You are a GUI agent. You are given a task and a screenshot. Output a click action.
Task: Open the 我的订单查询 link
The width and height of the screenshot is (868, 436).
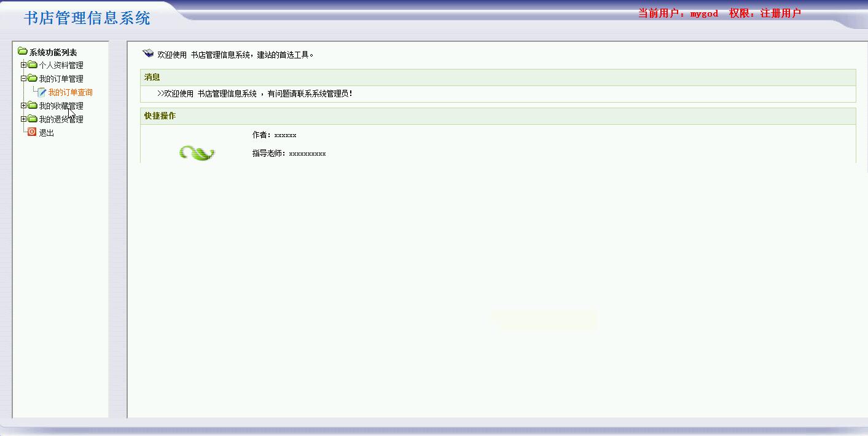tap(71, 92)
